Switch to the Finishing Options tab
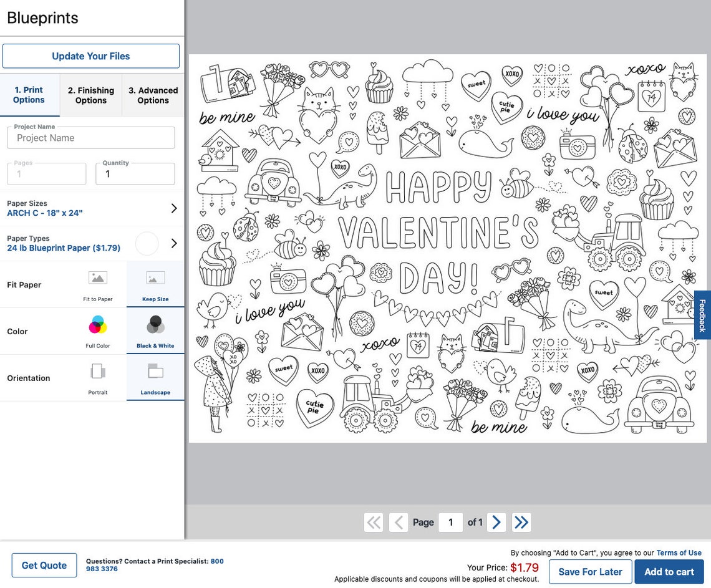 coord(90,95)
